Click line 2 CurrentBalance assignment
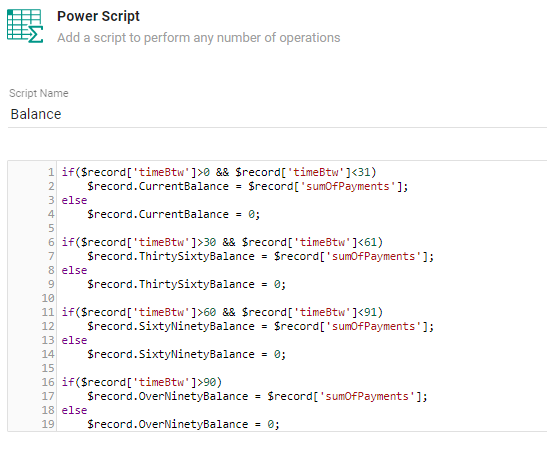 pyautogui.click(x=247, y=186)
